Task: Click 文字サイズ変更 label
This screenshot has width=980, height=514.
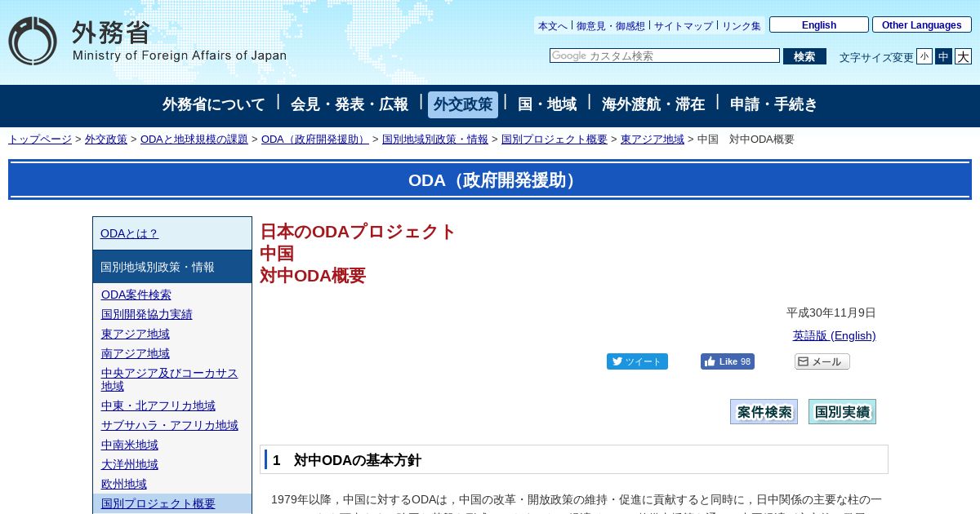Action: tap(876, 57)
